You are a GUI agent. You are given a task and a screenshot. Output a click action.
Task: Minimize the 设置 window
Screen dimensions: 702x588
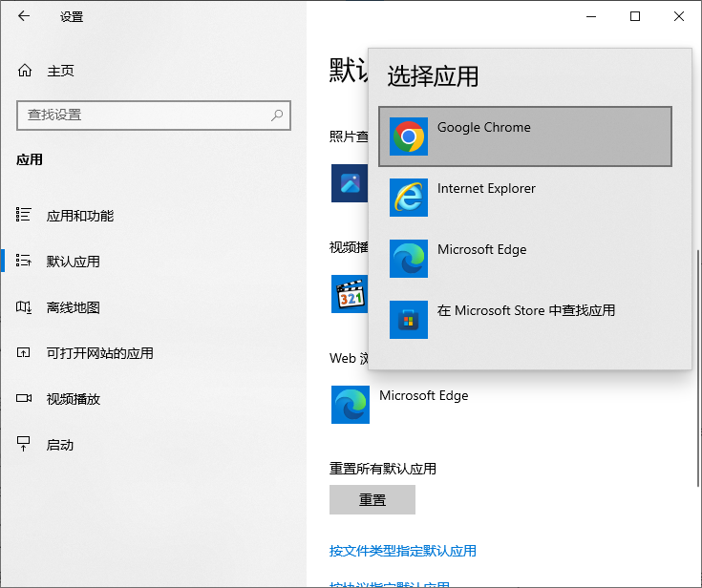pyautogui.click(x=591, y=16)
